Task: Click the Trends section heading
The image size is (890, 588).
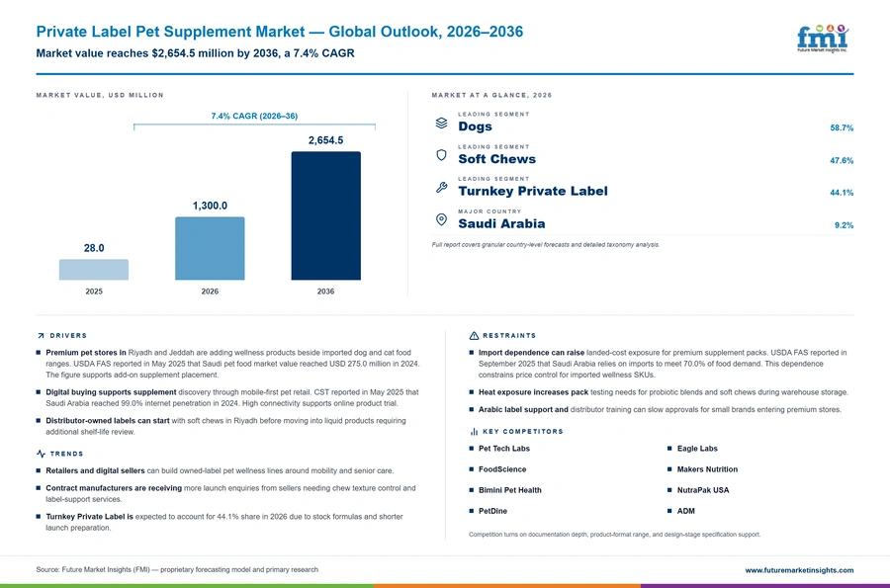Action: tap(66, 454)
